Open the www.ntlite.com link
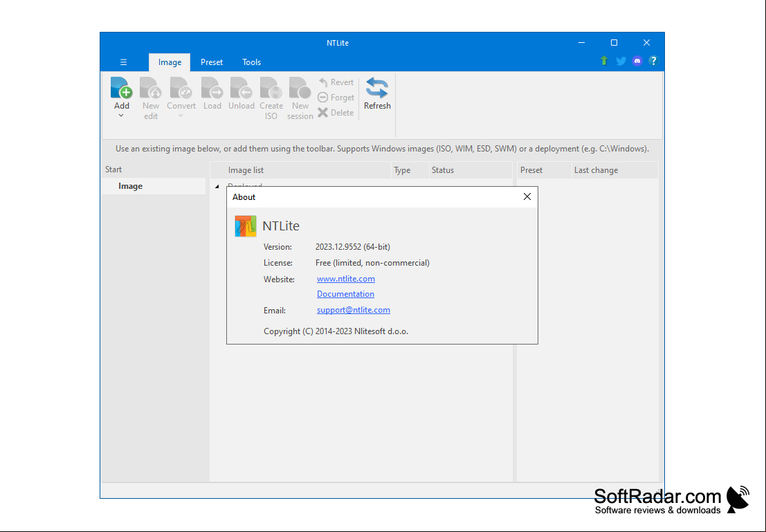This screenshot has width=766, height=532. pyautogui.click(x=346, y=279)
